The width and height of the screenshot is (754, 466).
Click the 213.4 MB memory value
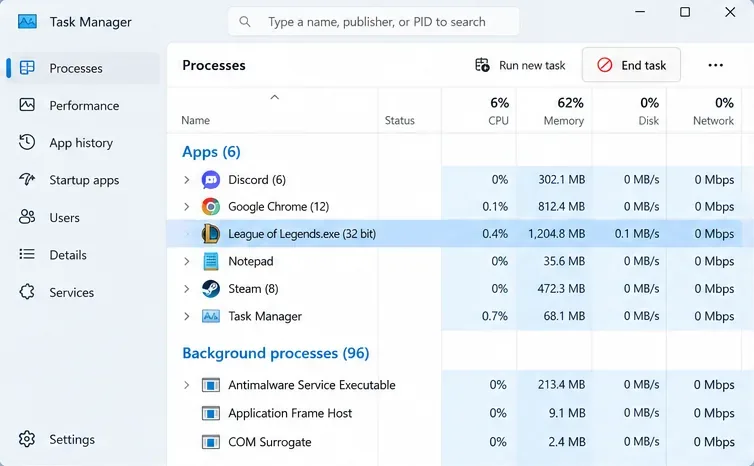pyautogui.click(x=561, y=385)
